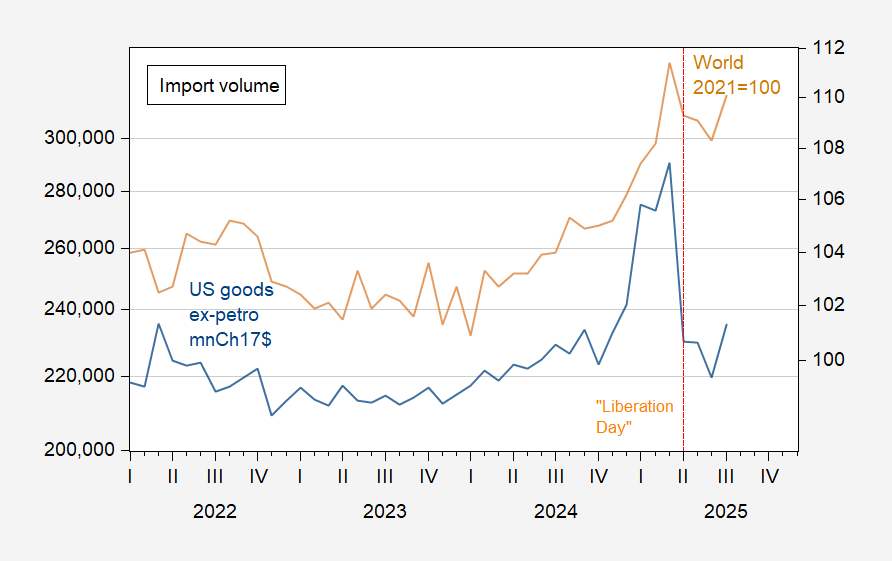
Task: Select the 2024 year label on x-axis
Action: (555, 512)
